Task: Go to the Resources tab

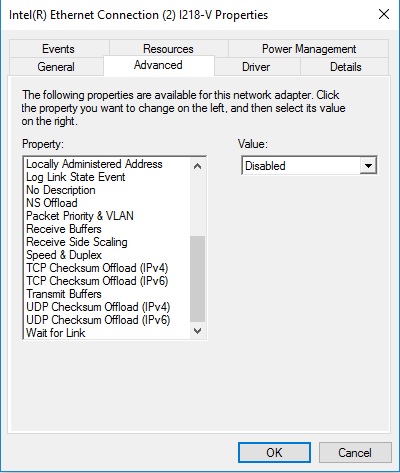Action: click(x=168, y=49)
